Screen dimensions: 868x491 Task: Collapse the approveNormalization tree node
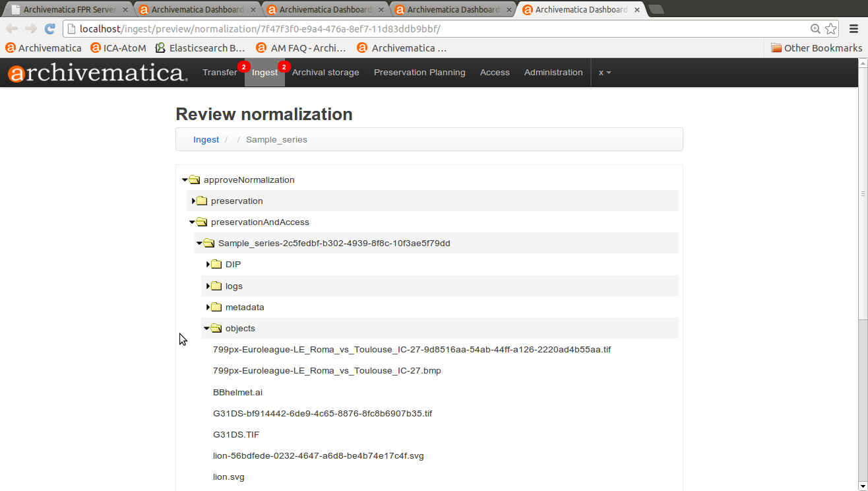pyautogui.click(x=184, y=179)
